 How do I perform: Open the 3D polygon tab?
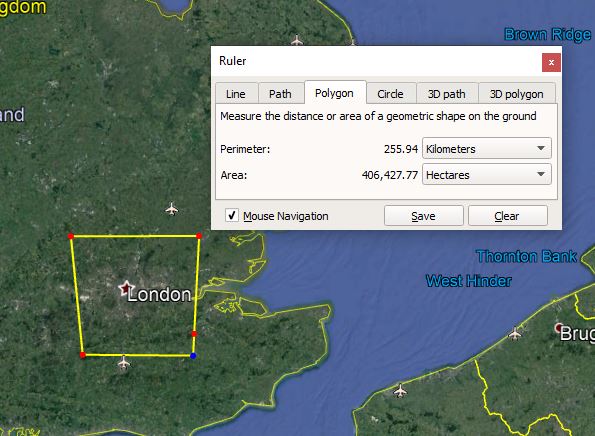pos(517,93)
